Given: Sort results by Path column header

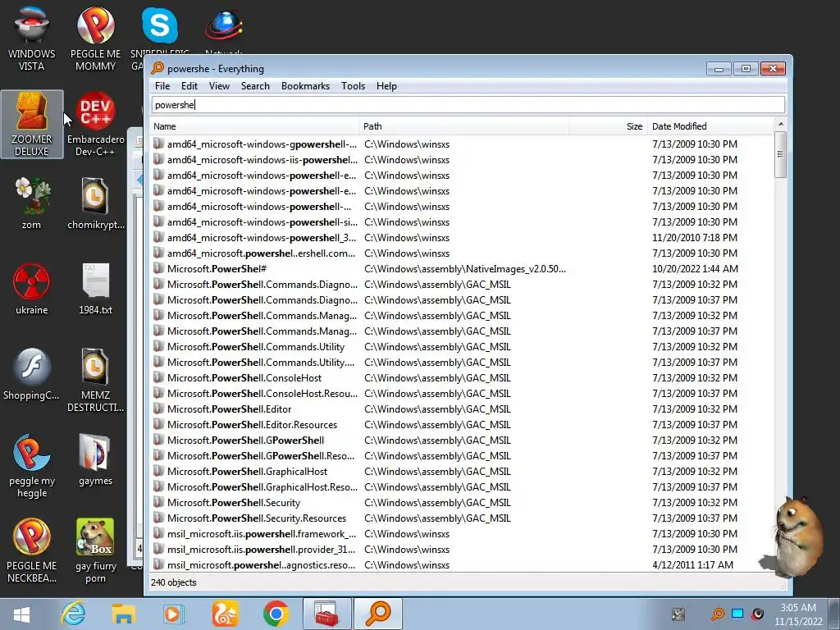Looking at the screenshot, I should click(464, 126).
